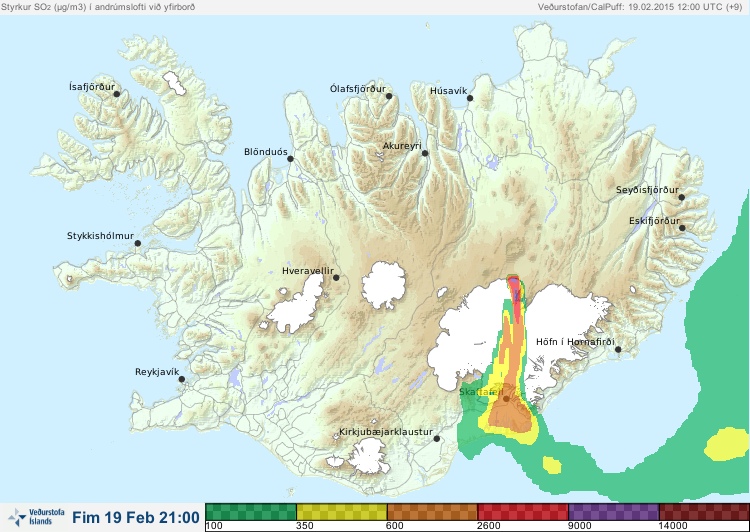750x532 pixels.
Task: Click the Ísafjörður location marker
Action: tap(116, 94)
